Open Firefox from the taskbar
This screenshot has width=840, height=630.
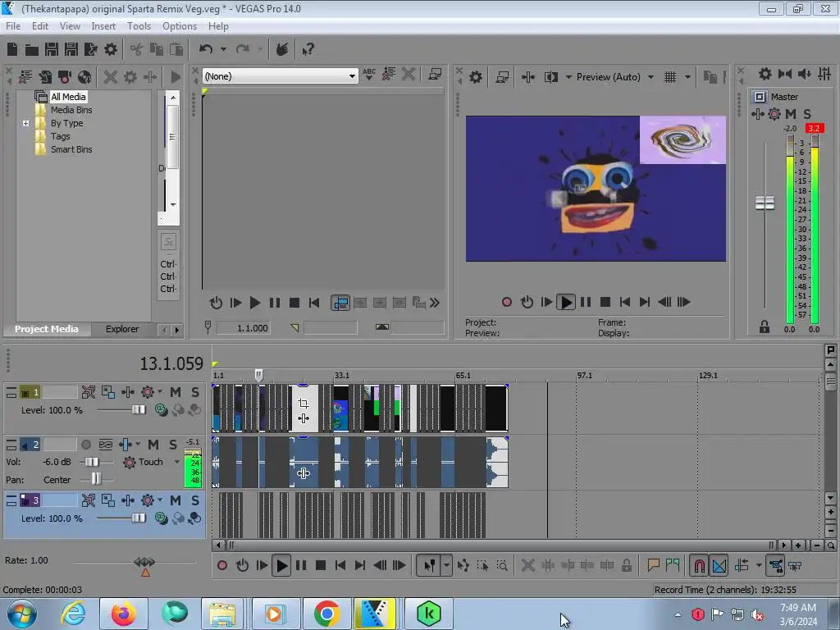pyautogui.click(x=123, y=614)
